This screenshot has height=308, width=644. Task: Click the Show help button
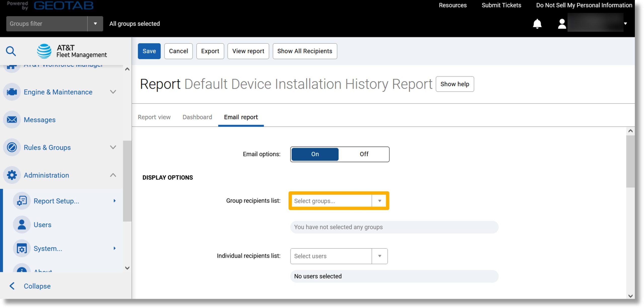(455, 84)
